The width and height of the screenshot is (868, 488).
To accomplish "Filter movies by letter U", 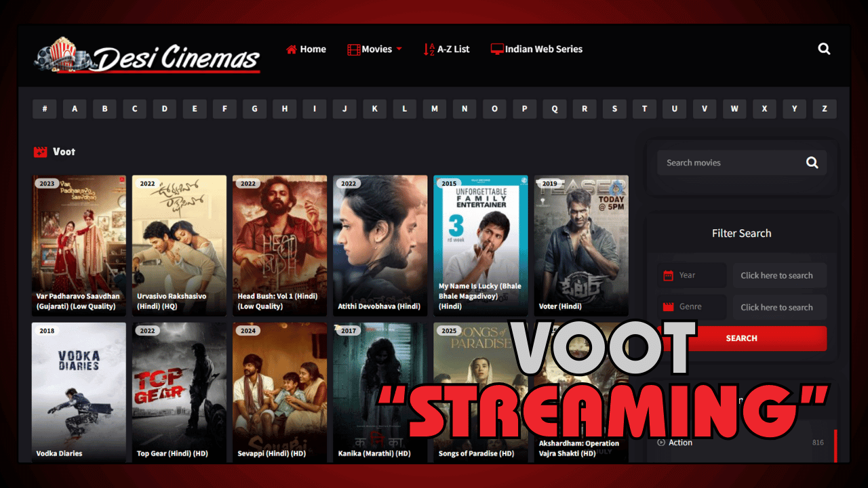I will click(675, 109).
